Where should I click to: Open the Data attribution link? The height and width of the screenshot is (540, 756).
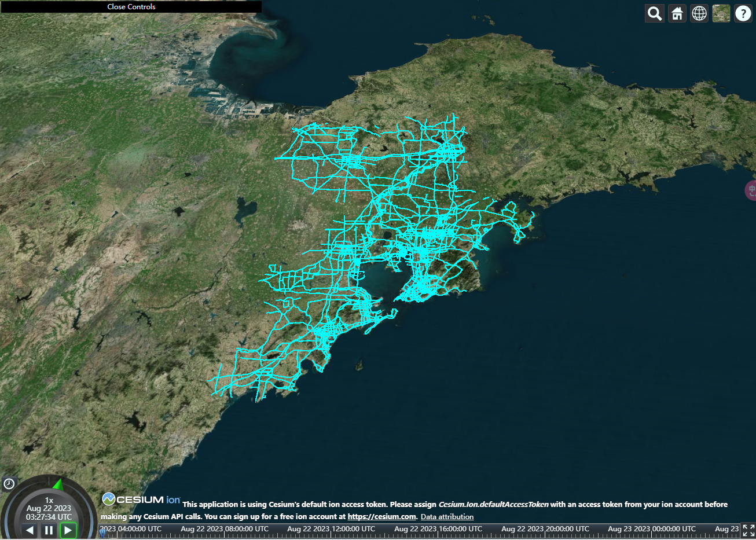click(x=447, y=516)
